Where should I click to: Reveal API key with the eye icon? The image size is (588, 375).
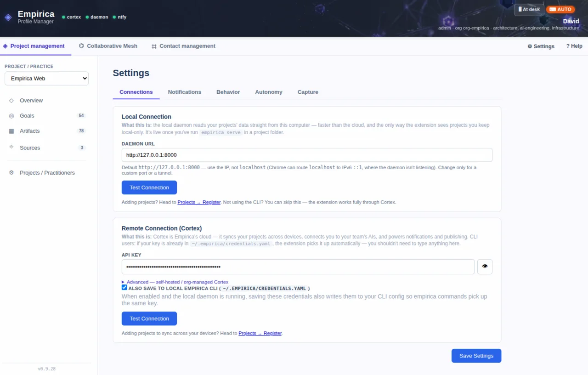click(x=485, y=267)
